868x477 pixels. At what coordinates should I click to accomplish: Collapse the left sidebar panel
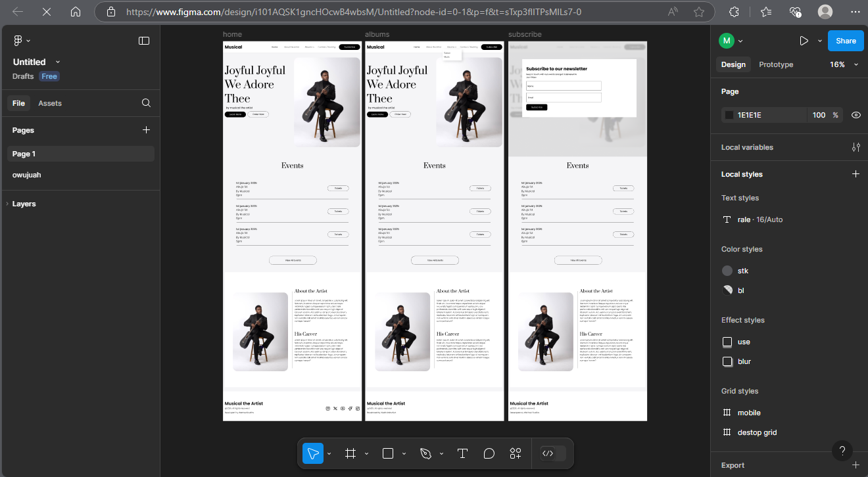pos(144,41)
